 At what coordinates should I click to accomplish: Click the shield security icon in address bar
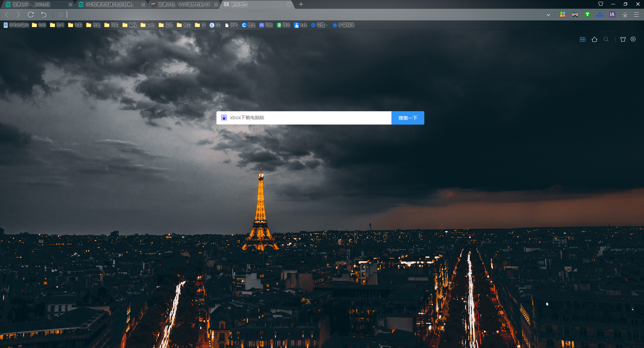(61, 15)
